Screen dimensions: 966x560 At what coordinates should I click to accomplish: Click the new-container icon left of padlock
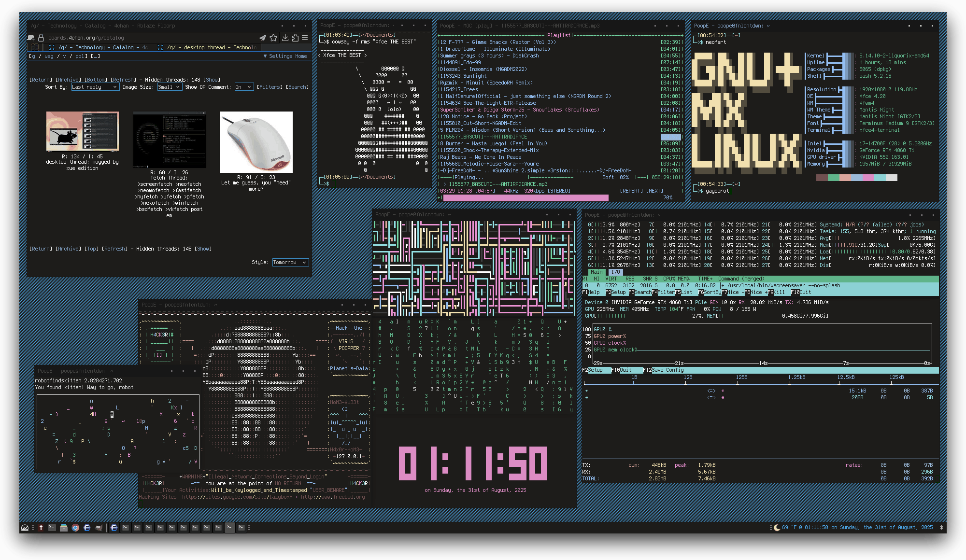coord(31,38)
